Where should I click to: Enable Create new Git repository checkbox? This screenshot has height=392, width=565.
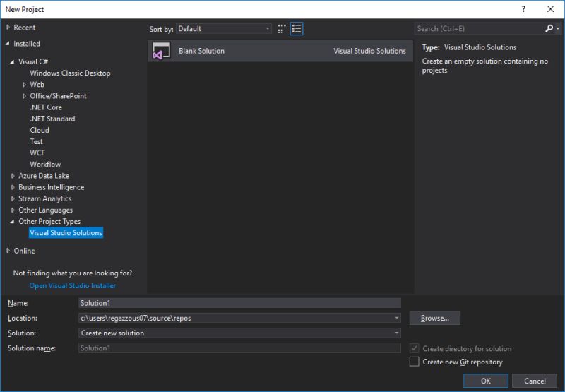click(415, 362)
